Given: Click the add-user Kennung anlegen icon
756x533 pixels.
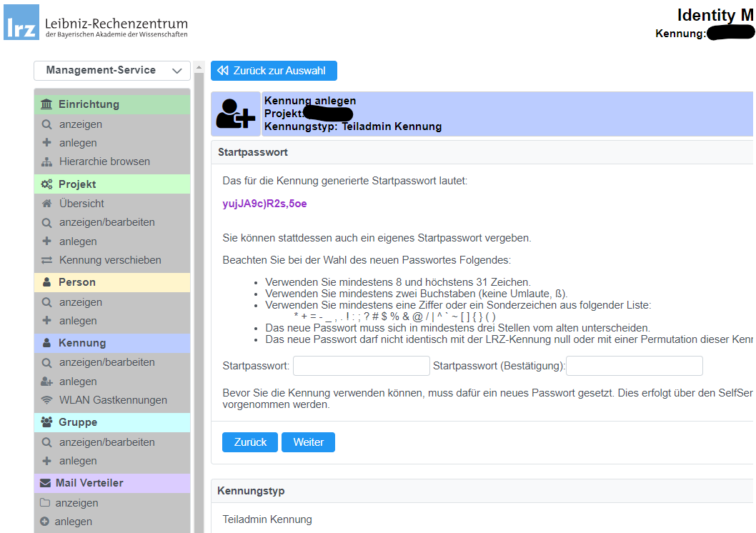Looking at the screenshot, I should 235,114.
